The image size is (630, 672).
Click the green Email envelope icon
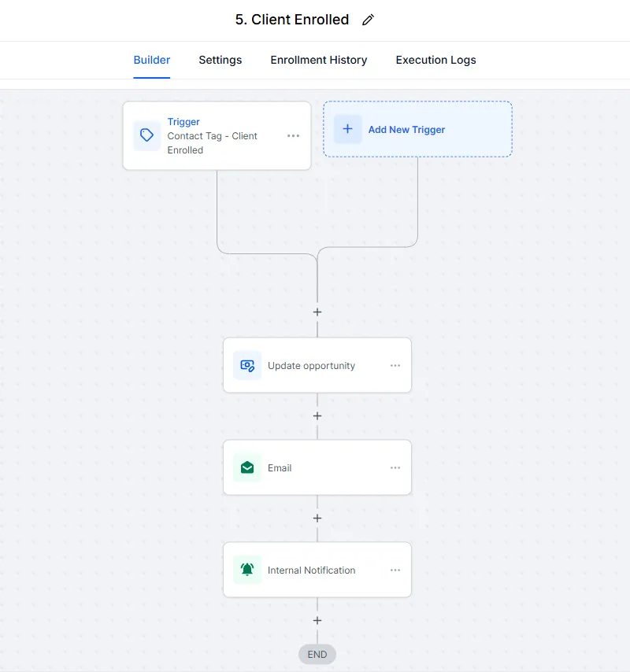(x=247, y=467)
